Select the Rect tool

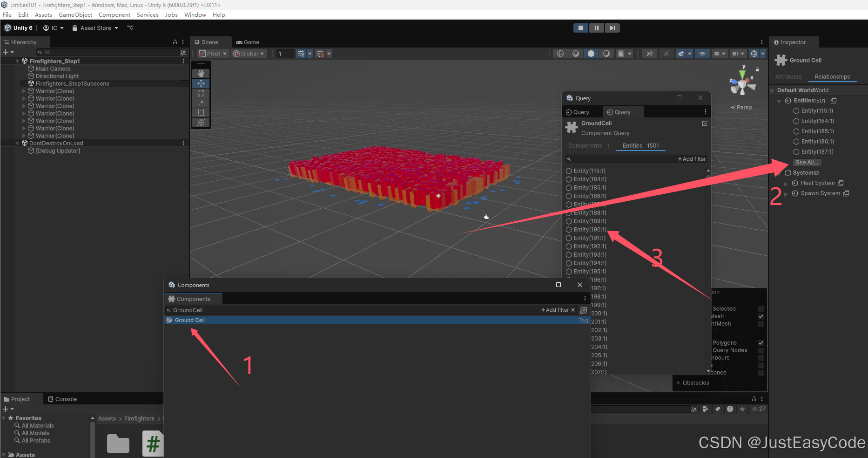pos(201,113)
